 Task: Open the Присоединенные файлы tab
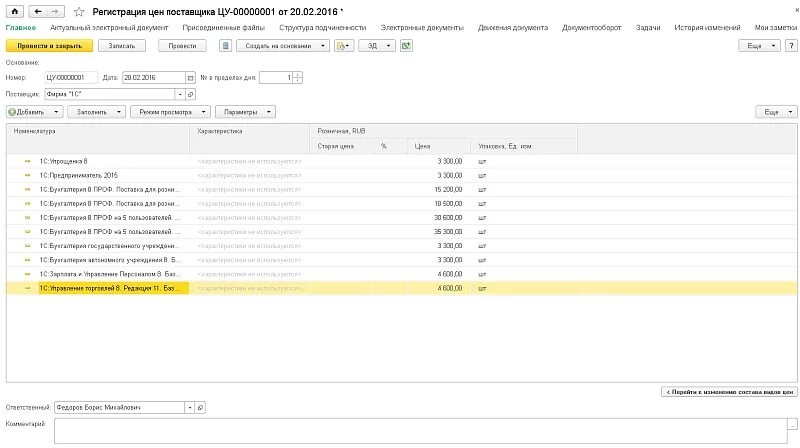223,28
